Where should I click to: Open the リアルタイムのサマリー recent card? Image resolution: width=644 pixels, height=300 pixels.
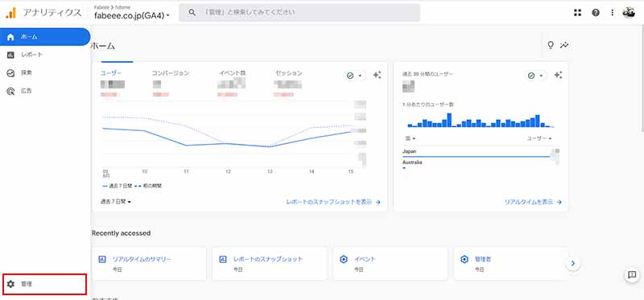pos(149,264)
